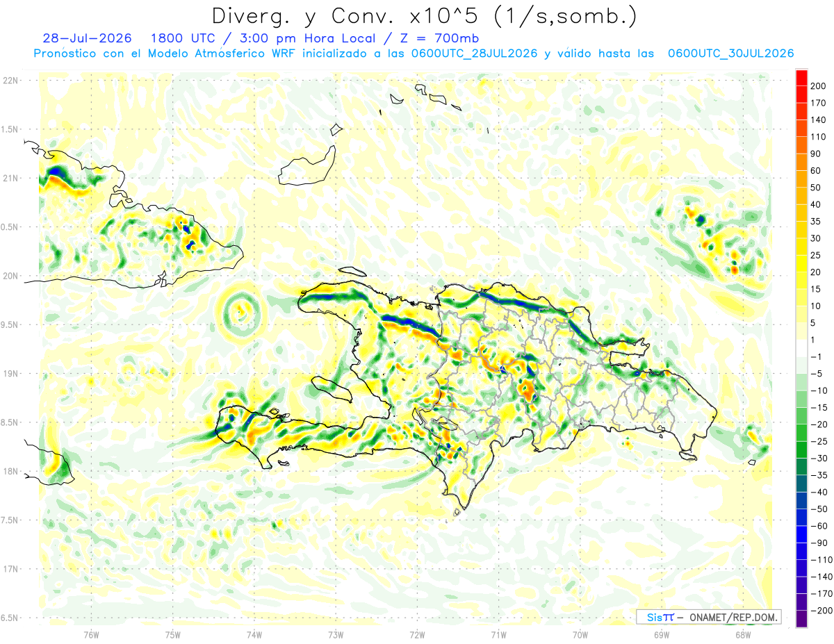
Task: Click the "74W" longitude axis label
Action: pyautogui.click(x=254, y=635)
